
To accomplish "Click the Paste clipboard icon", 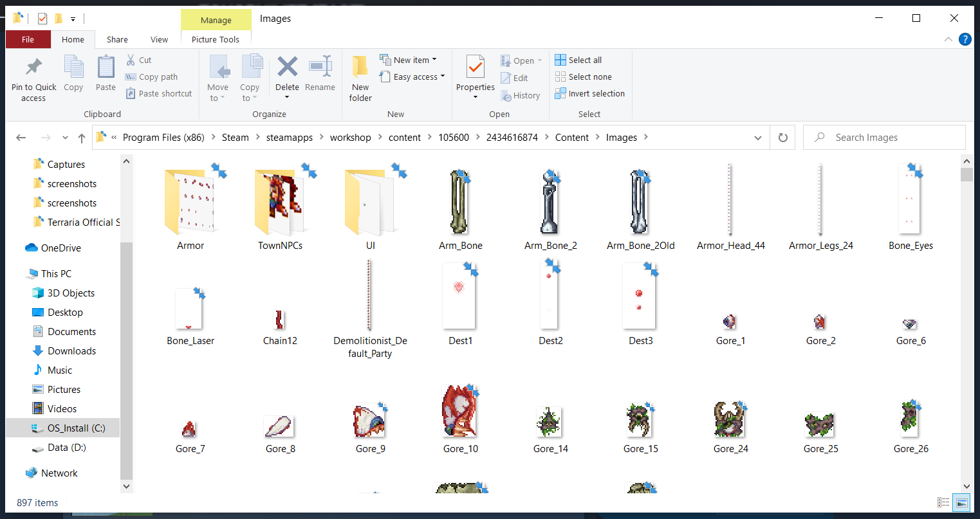I will point(106,67).
